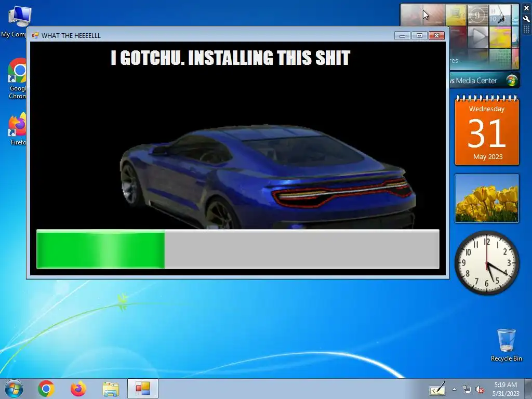532x399 pixels.
Task: Close the Media Center gadget with X
Action: pos(527,8)
